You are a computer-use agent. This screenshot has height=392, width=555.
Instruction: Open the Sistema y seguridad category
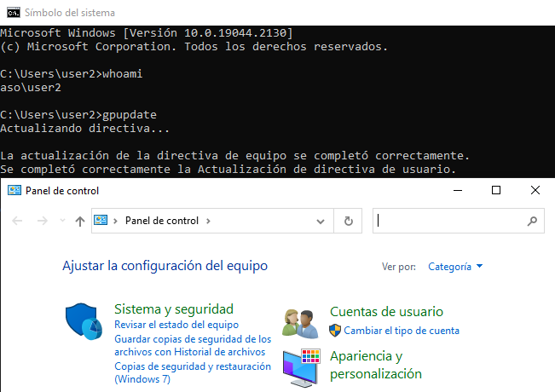tap(173, 308)
